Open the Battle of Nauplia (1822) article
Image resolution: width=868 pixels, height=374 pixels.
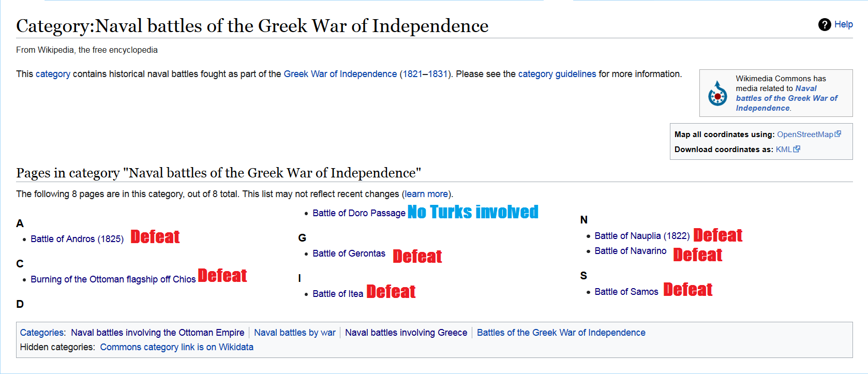point(642,236)
